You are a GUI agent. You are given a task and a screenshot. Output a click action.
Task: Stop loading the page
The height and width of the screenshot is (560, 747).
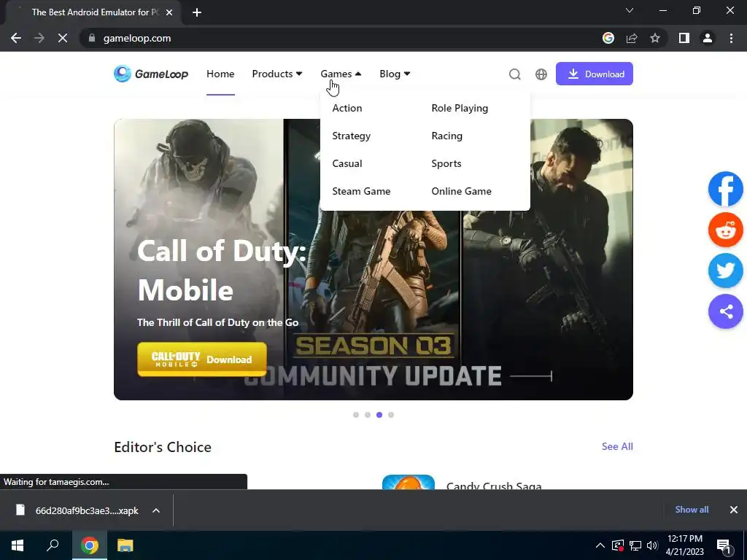[63, 38]
